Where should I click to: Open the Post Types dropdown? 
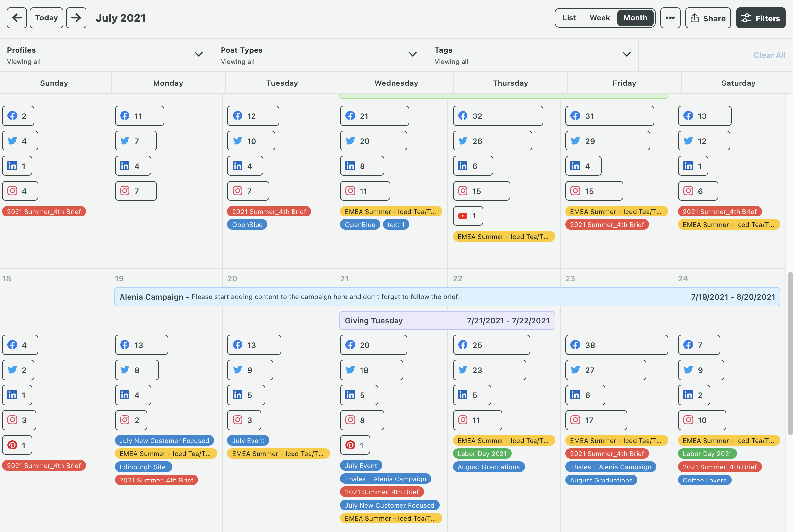pos(413,54)
